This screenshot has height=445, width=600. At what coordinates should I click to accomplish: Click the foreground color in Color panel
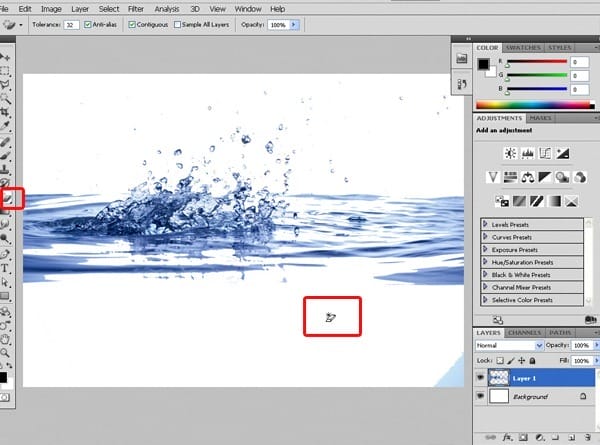point(483,64)
